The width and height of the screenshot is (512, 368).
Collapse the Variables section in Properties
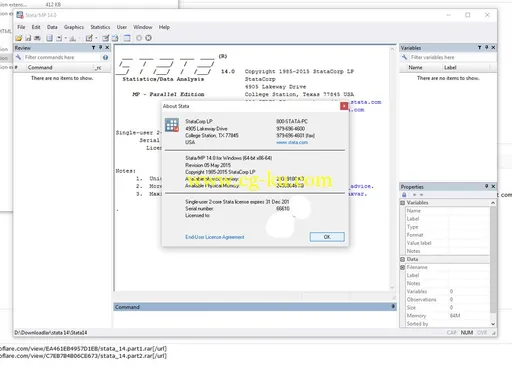(x=402, y=203)
